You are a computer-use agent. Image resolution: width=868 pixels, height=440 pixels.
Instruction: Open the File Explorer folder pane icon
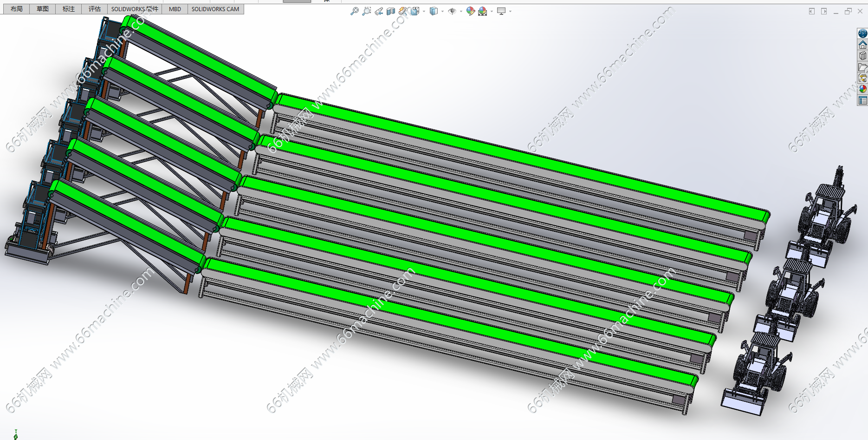(x=862, y=67)
